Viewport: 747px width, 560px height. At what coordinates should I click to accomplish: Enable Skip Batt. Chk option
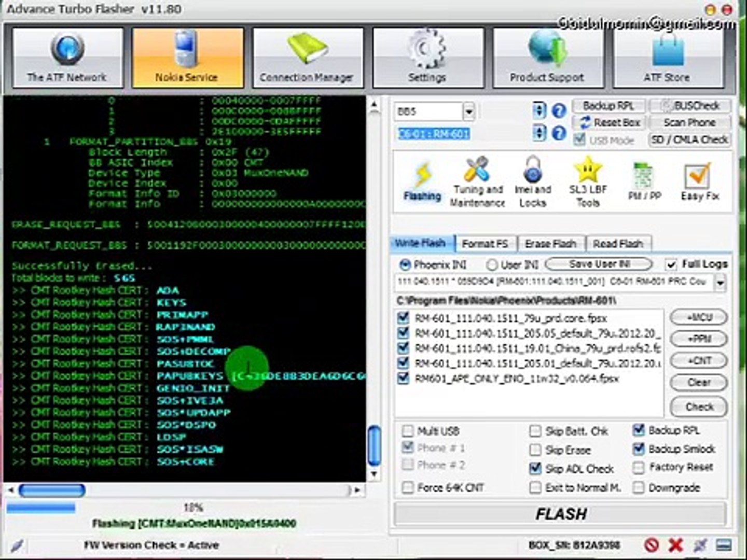pos(535,431)
